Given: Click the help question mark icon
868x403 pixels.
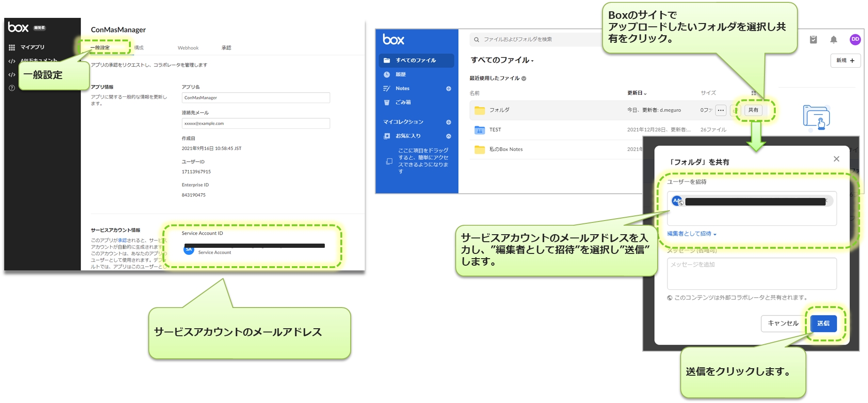Looking at the screenshot, I should pos(12,88).
